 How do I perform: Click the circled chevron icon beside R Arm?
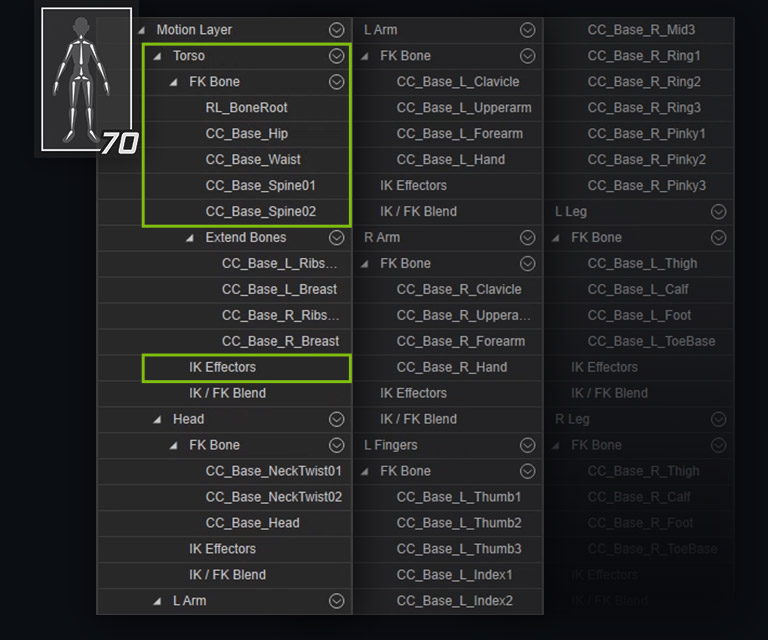coord(528,238)
